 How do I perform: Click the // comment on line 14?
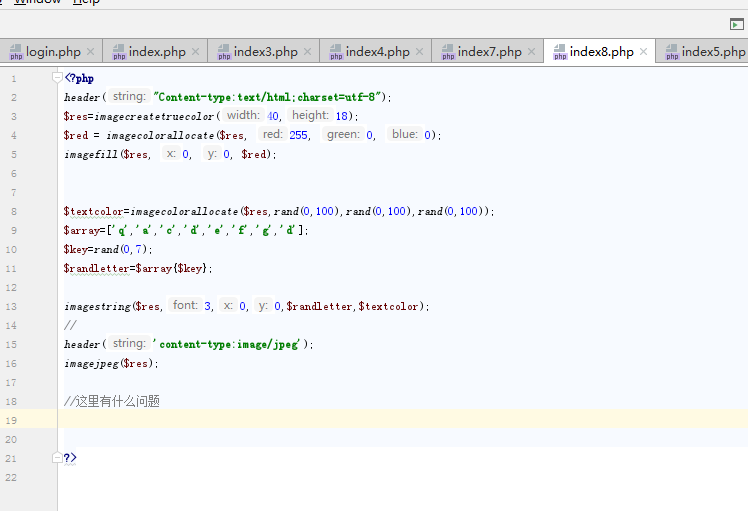click(70, 325)
